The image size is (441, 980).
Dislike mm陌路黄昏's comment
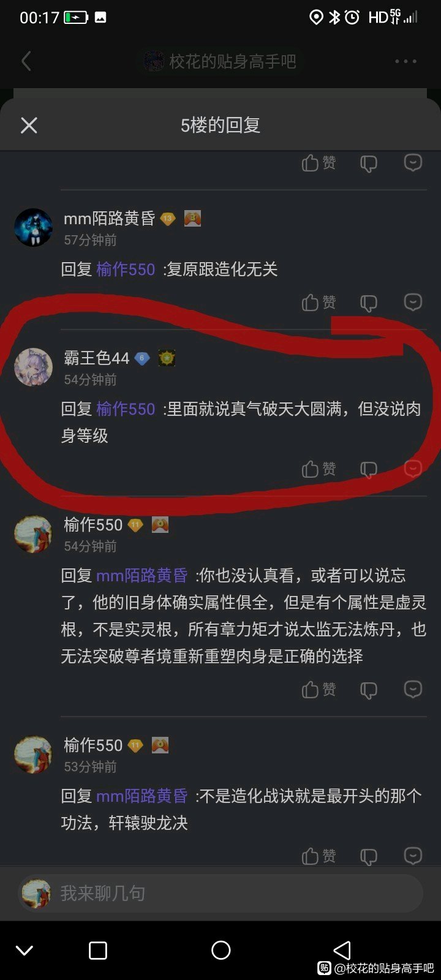coord(368,303)
